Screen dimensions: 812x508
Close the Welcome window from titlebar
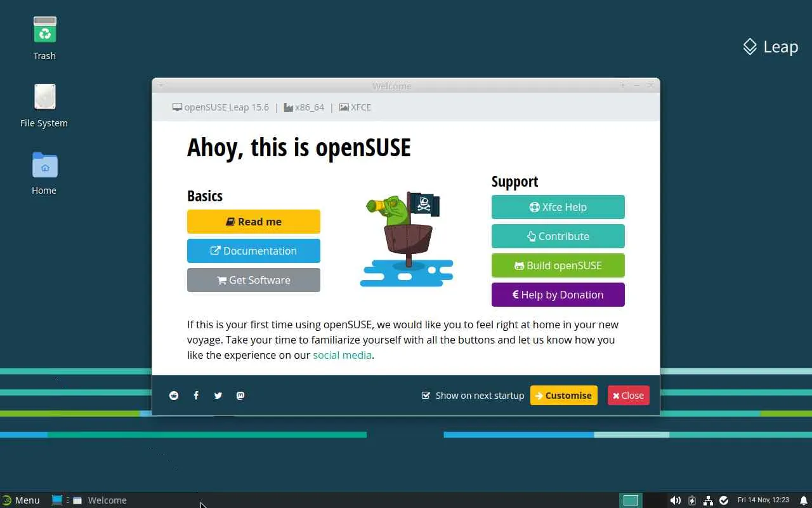coord(650,85)
